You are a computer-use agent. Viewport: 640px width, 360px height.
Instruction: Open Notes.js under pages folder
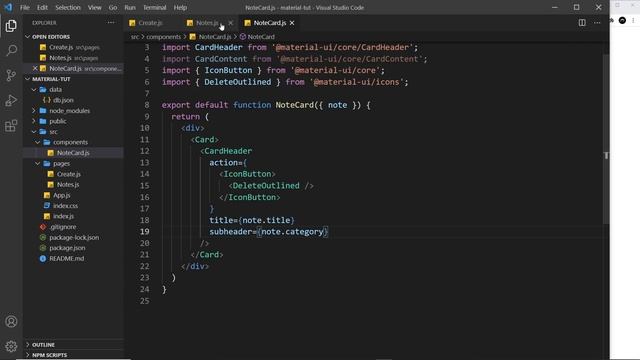pos(68,184)
